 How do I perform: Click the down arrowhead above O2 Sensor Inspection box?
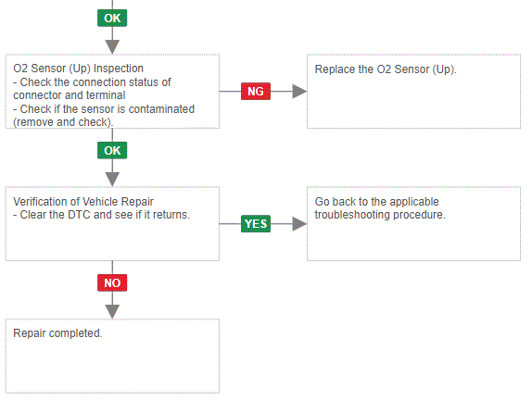(112, 47)
